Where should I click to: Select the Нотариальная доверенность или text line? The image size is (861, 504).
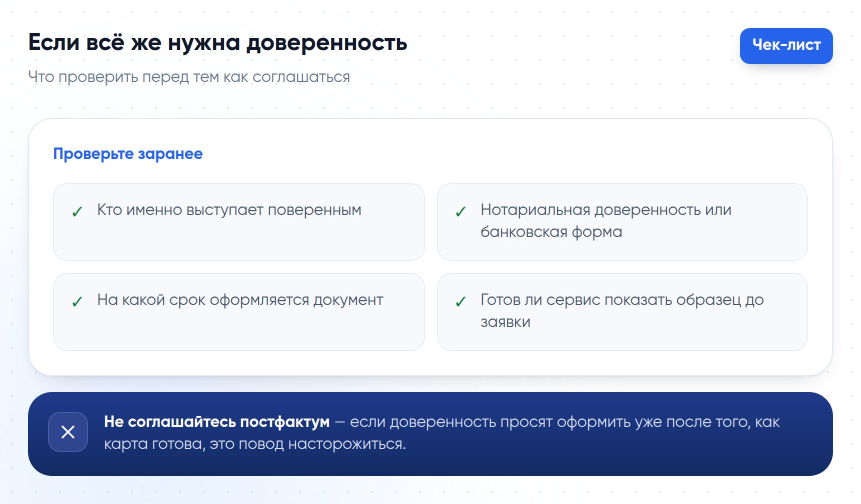coord(606,210)
